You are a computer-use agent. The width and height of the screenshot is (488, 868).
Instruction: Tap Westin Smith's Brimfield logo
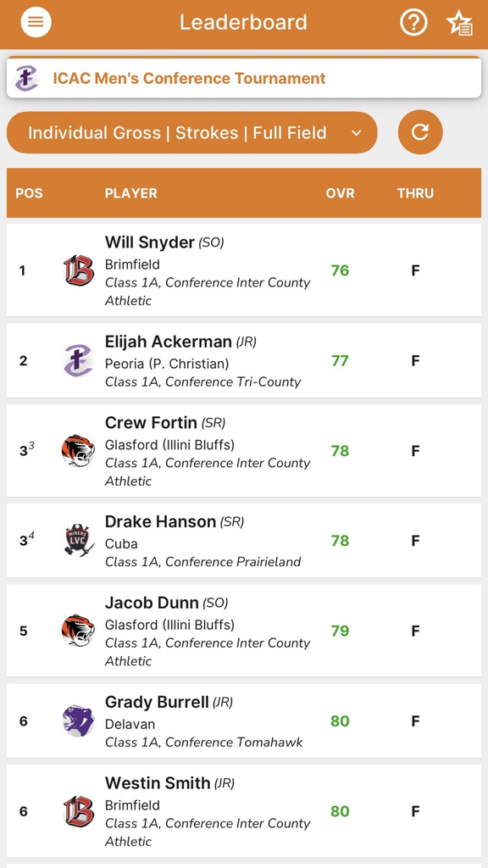point(79,811)
